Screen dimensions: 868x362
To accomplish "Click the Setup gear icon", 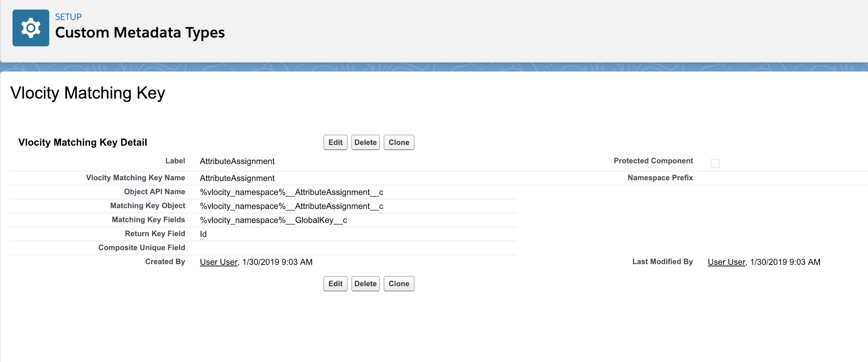I will tap(31, 28).
